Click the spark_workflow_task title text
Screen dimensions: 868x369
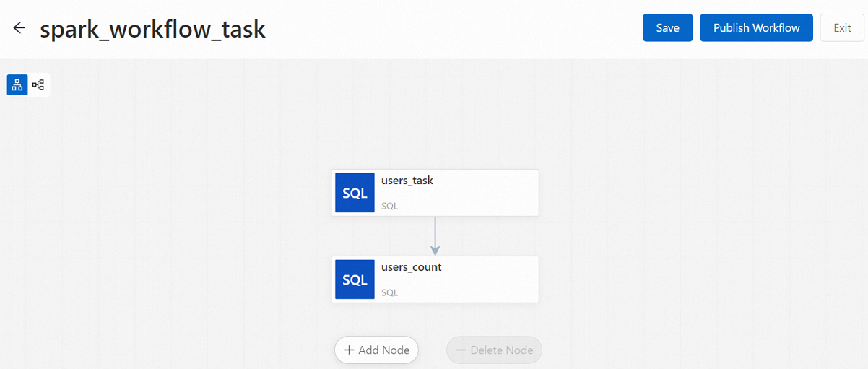(153, 29)
